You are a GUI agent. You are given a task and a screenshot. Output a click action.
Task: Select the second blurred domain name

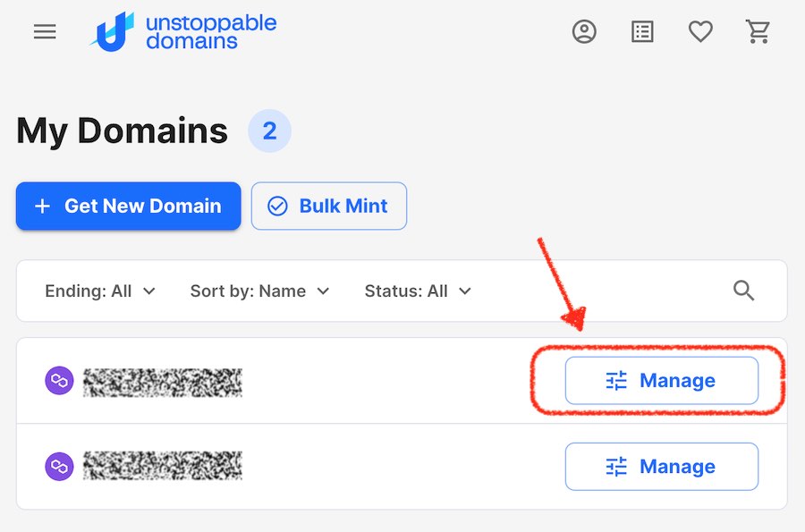click(162, 465)
